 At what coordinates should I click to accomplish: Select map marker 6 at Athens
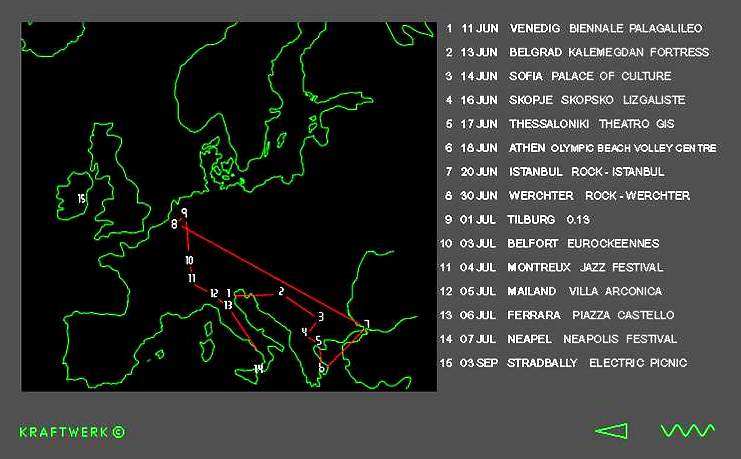pyautogui.click(x=321, y=368)
